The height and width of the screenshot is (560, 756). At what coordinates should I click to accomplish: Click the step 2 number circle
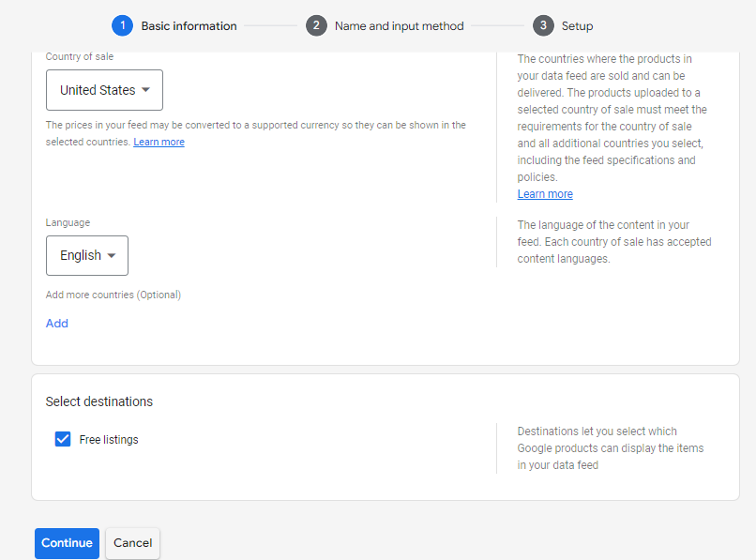pos(316,26)
